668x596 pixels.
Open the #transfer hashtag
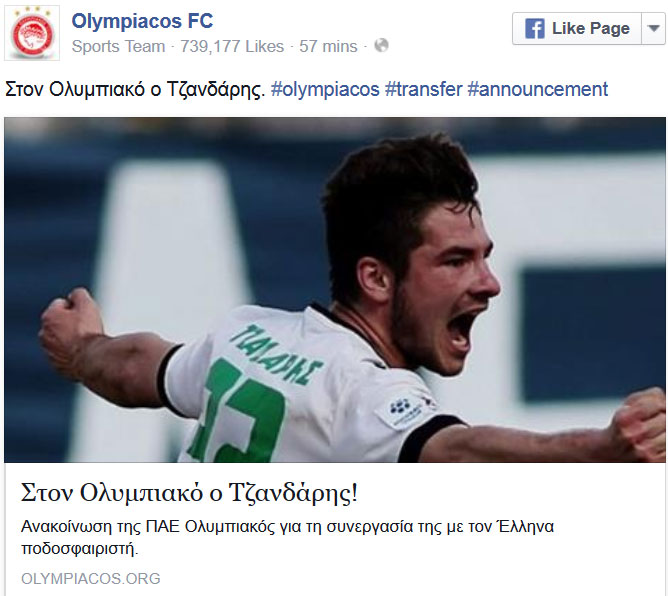(x=423, y=89)
